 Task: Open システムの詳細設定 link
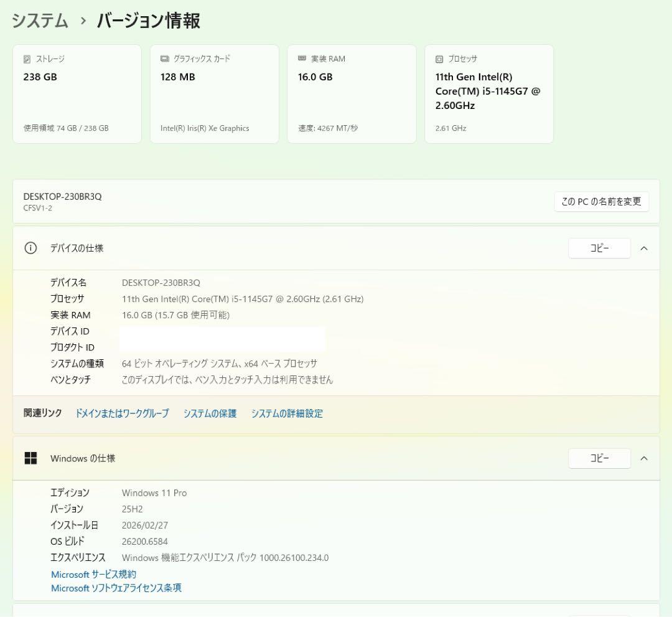(x=287, y=413)
